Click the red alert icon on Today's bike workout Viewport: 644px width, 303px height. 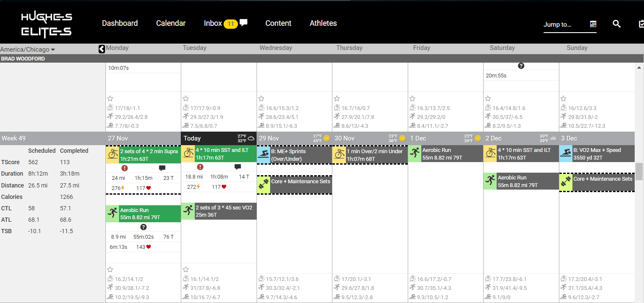pyautogui.click(x=189, y=167)
